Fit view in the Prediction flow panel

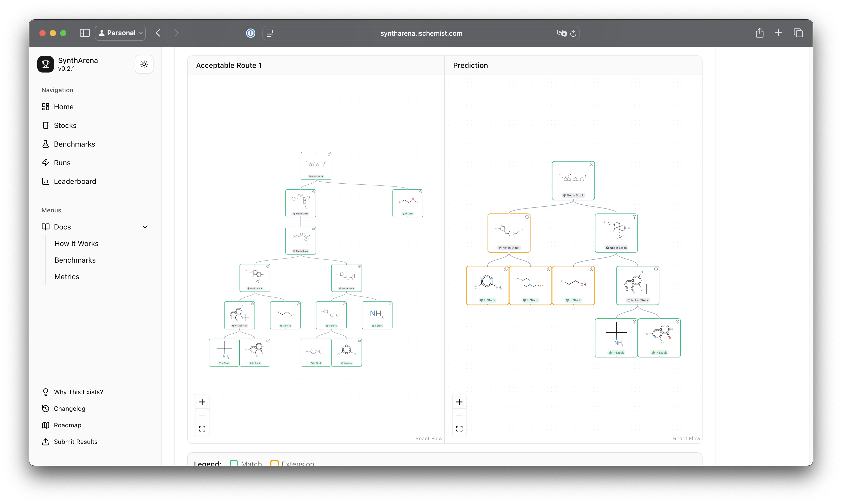pos(459,429)
